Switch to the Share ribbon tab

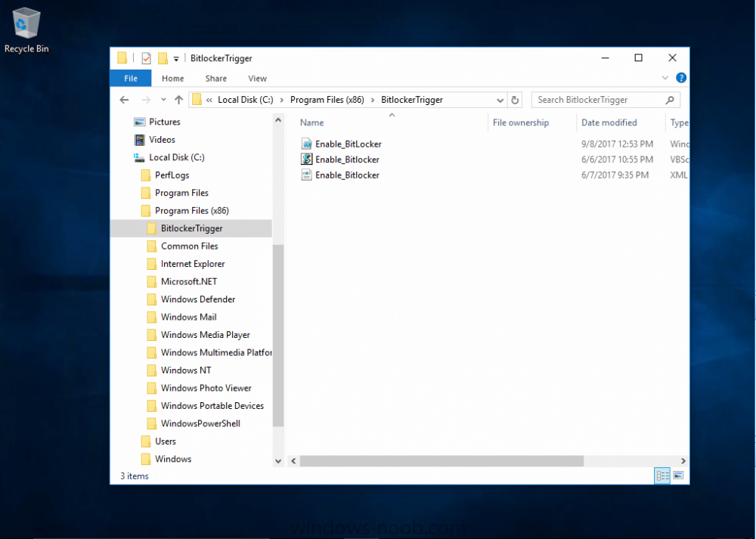(x=215, y=78)
